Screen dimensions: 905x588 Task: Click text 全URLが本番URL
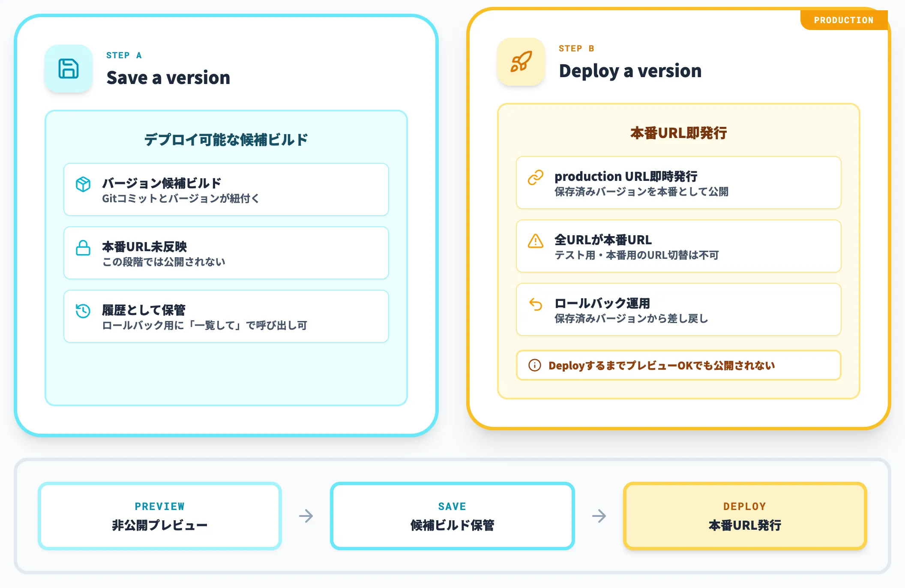coord(603,240)
